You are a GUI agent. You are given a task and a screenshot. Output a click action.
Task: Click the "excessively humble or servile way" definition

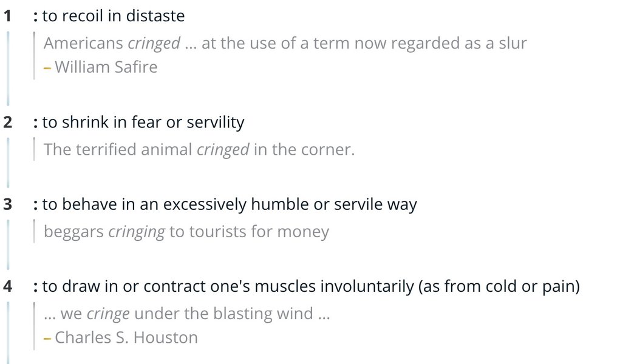(x=230, y=204)
